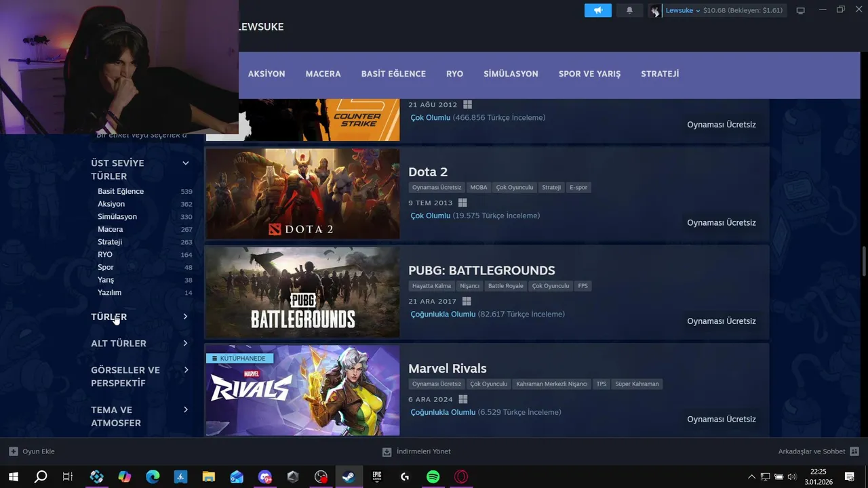The width and height of the screenshot is (868, 488).
Task: Filter by Yarış genre tag
Action: [x=106, y=280]
